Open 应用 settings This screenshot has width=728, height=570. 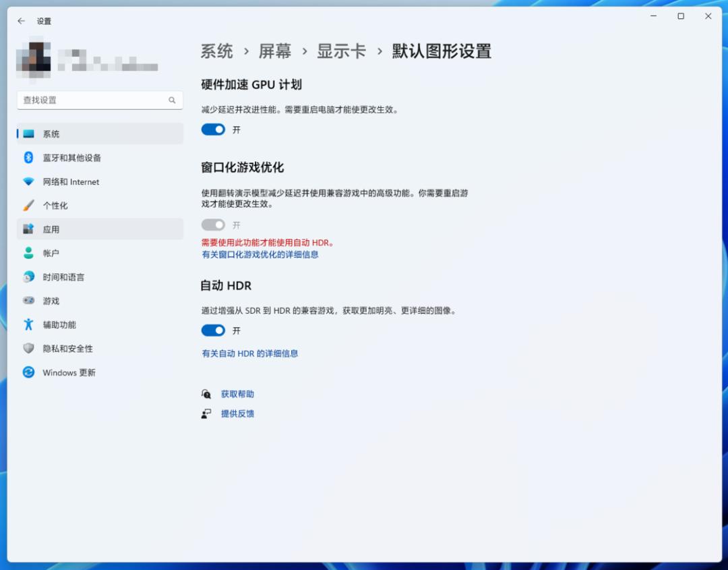pos(100,229)
